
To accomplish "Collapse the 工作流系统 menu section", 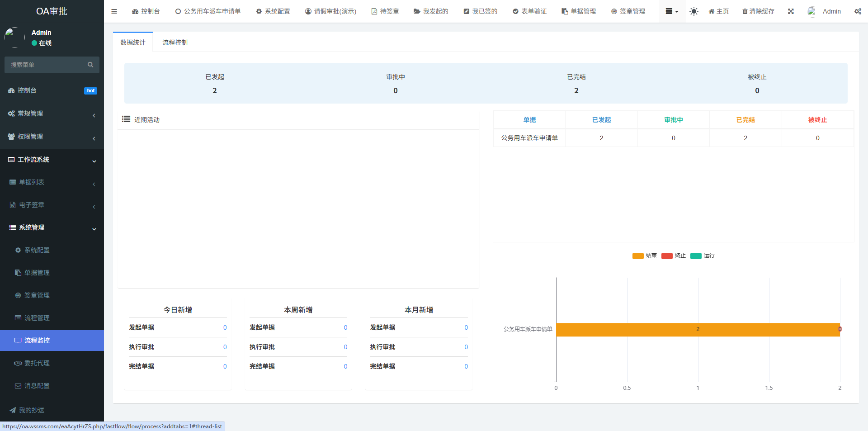I will (x=52, y=160).
